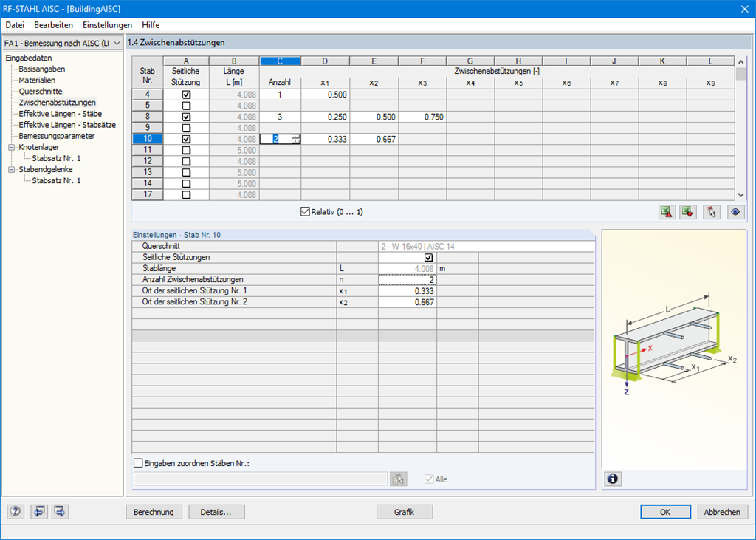Screen dimensions: 756x540
Task: Click the Anzahl spinner arrows for Stab 10
Action: pos(295,139)
